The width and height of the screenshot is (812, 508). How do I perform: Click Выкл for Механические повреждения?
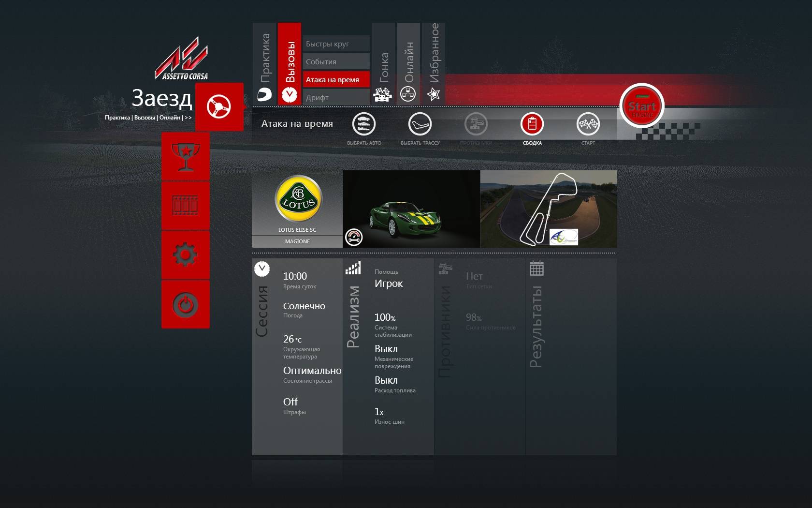coord(386,349)
